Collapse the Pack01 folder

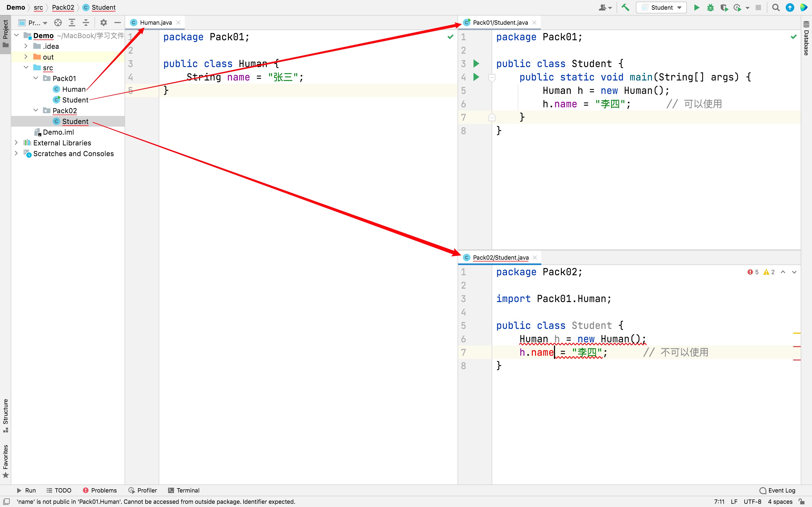click(36, 78)
